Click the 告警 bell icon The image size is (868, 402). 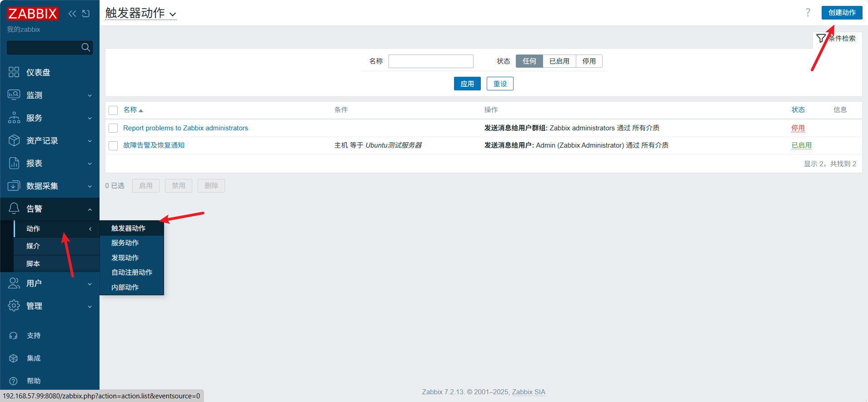(14, 208)
